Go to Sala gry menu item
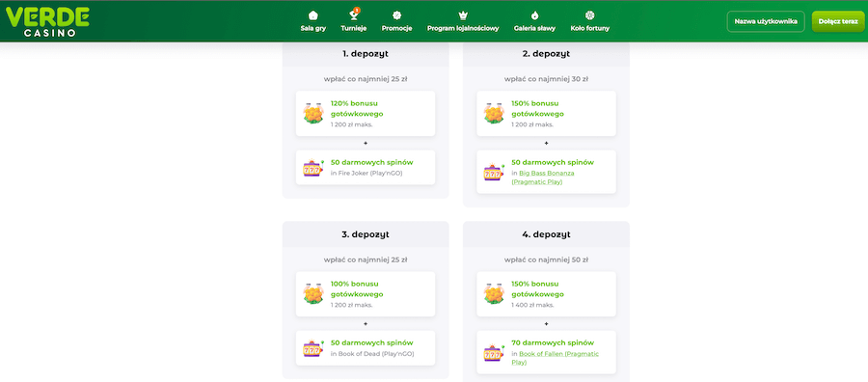Screen dimensions: 868x382 click(x=312, y=28)
